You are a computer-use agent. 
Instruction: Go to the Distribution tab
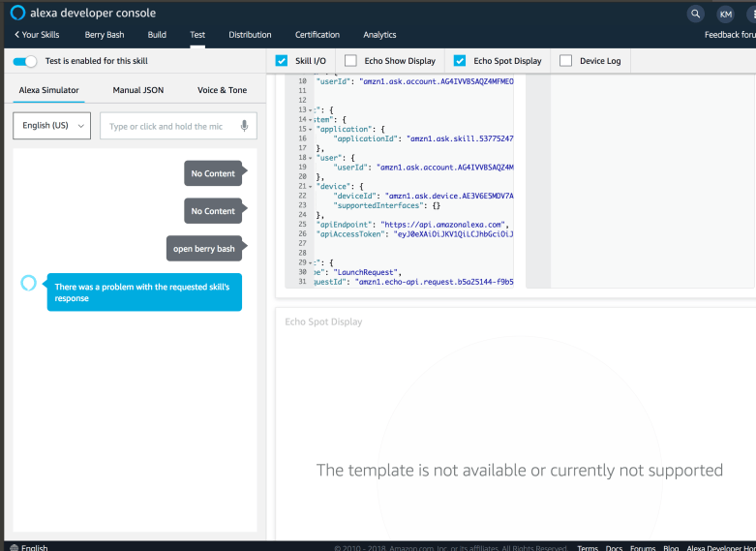250,35
